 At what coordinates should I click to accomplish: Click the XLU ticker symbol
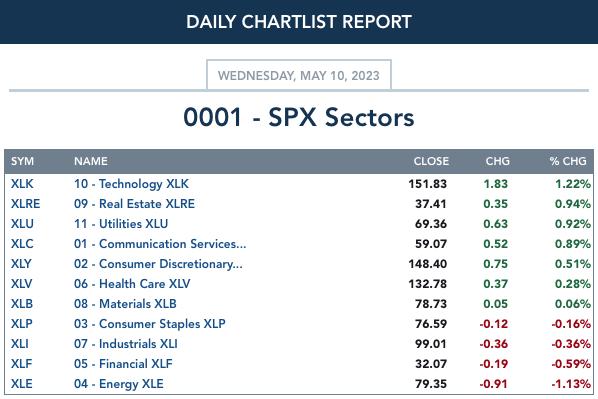(22, 224)
